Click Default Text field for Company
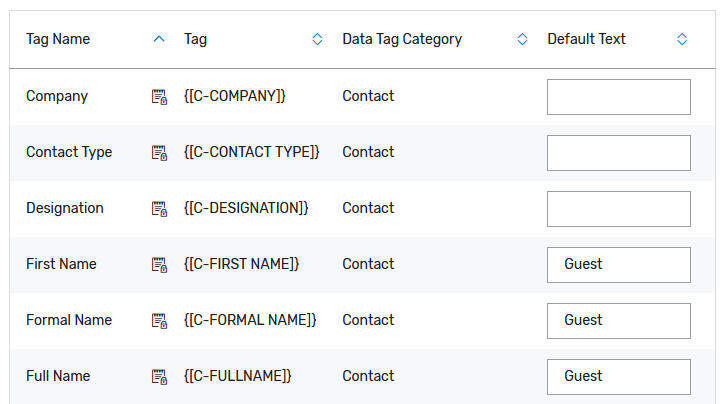Image resolution: width=726 pixels, height=404 pixels. click(618, 97)
